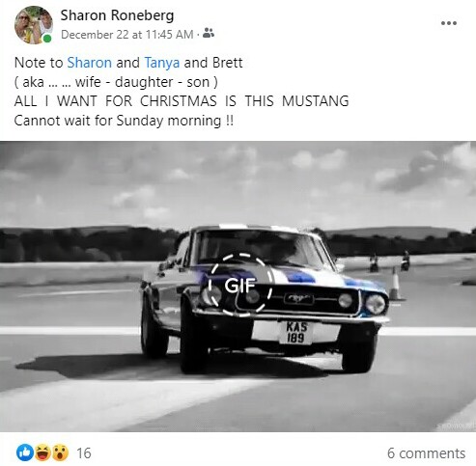Viewport: 476px width, 466px height.
Task: Click the Mustang grille emblem in the GIF
Action: coord(298,299)
